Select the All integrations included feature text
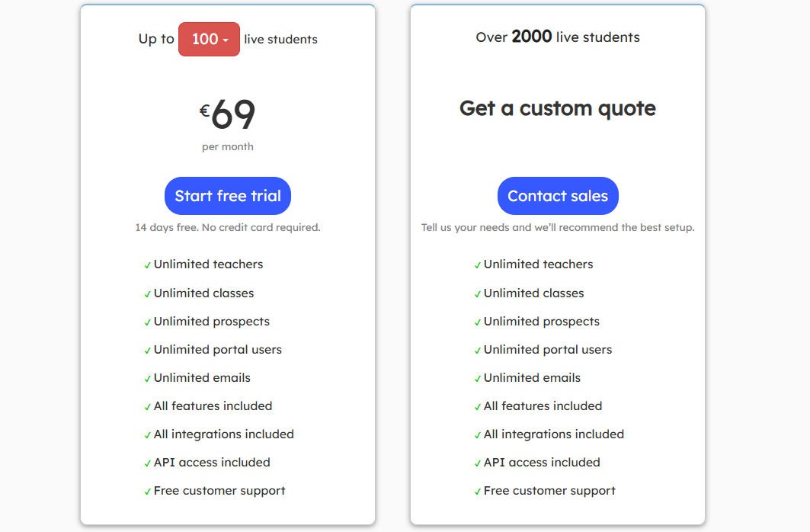 coord(224,434)
